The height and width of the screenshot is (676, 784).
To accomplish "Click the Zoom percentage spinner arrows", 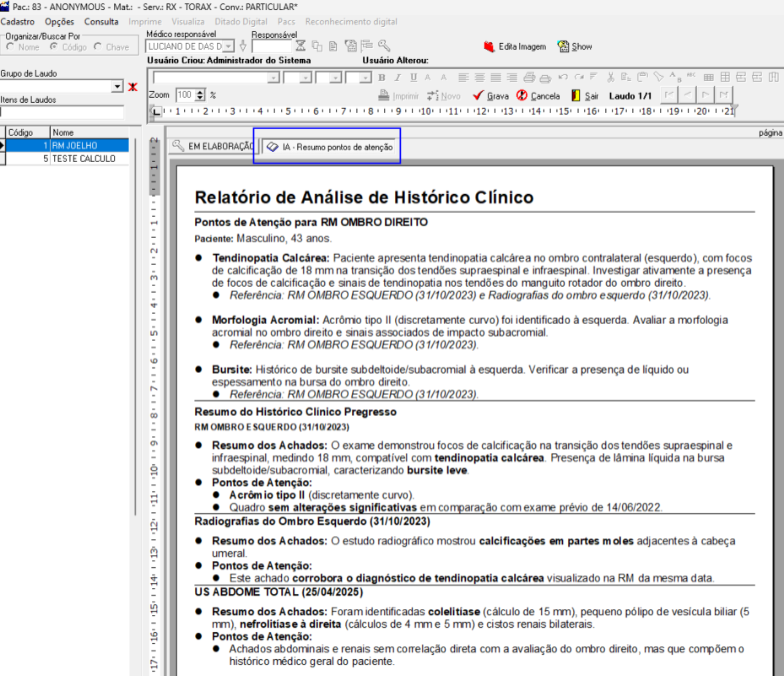I will 200,95.
